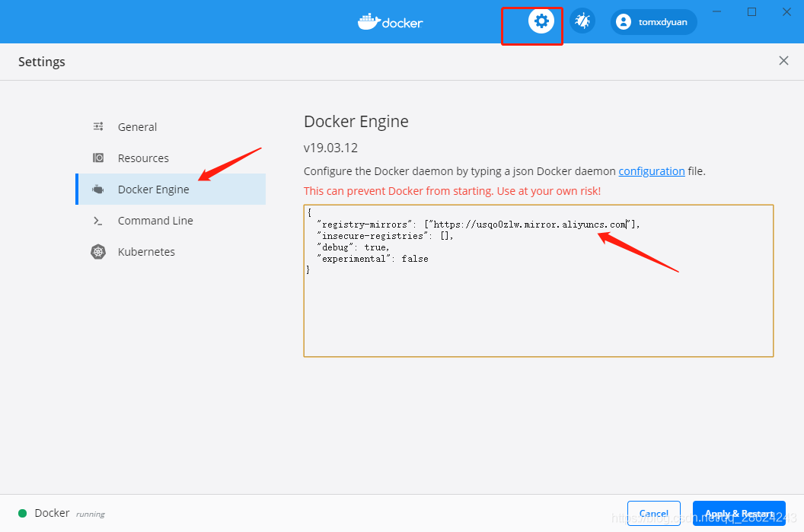804x532 pixels.
Task: Minimize the Docker Desktop window
Action: point(717,11)
